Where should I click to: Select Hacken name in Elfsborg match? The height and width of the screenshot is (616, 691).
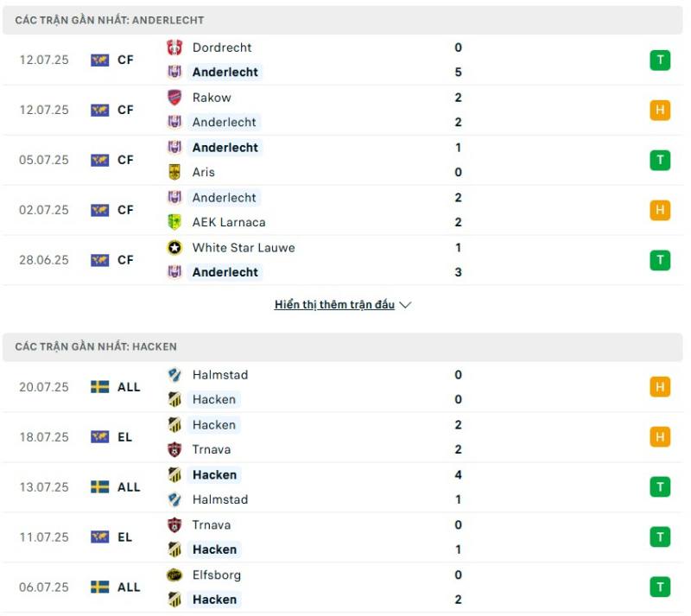click(214, 600)
